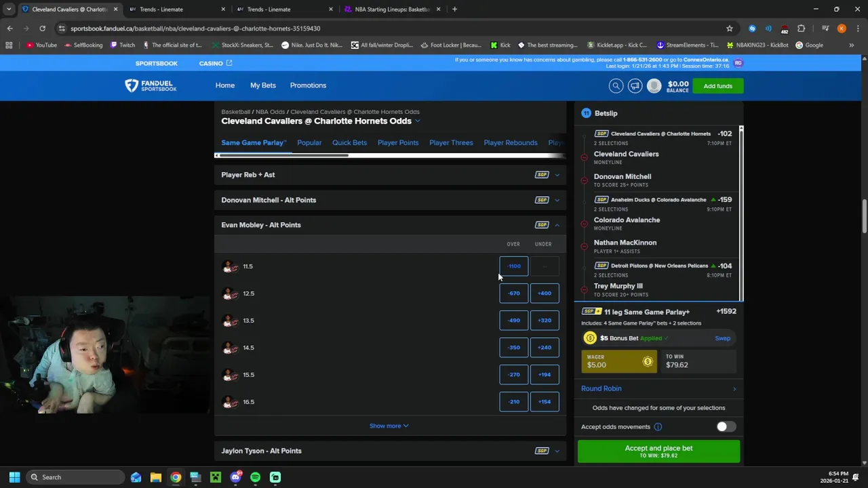868x488 pixels.
Task: Select Evan Mobley under 12.5 at +400
Action: coord(545,293)
